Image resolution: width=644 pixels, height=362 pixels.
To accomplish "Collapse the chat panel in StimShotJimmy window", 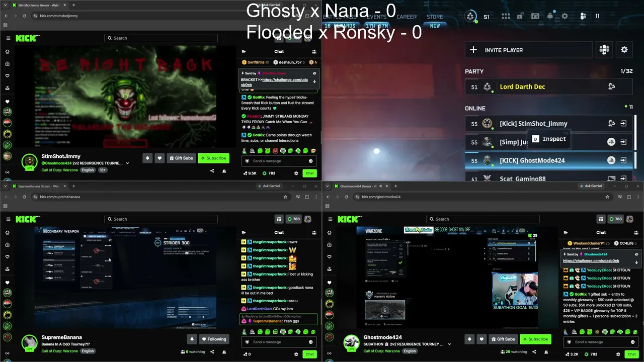I will pyautogui.click(x=244, y=51).
